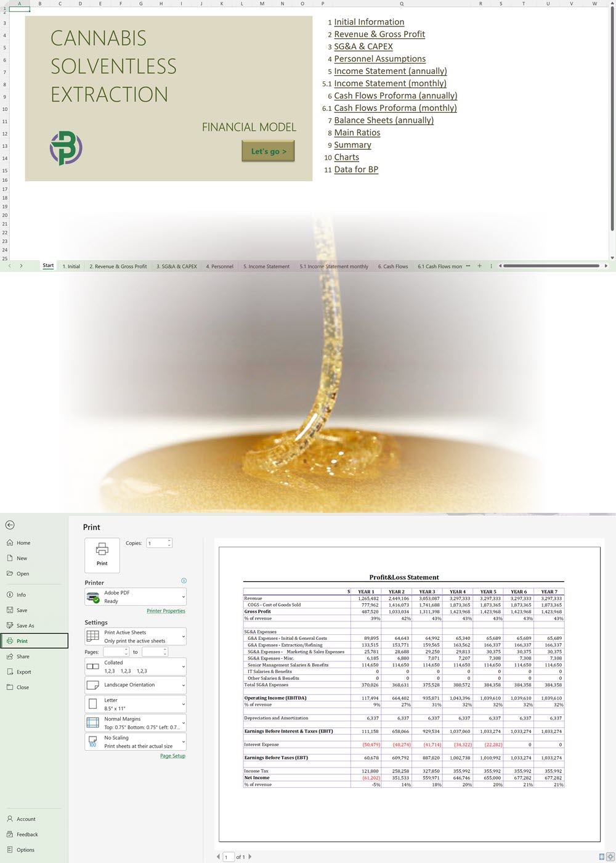Switch to 4. Personnel sheet tab
This screenshot has width=616, height=863.
point(219,266)
